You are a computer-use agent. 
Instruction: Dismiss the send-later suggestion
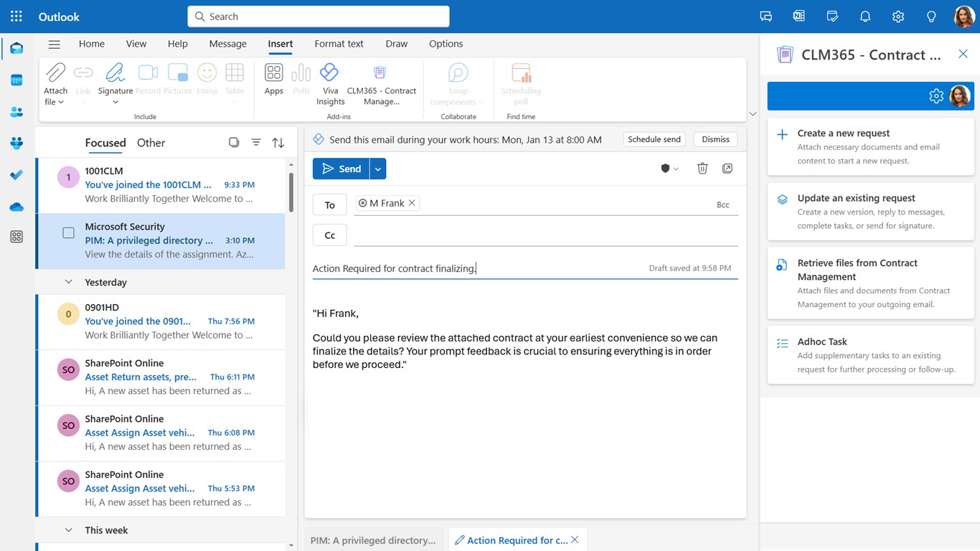pos(715,139)
